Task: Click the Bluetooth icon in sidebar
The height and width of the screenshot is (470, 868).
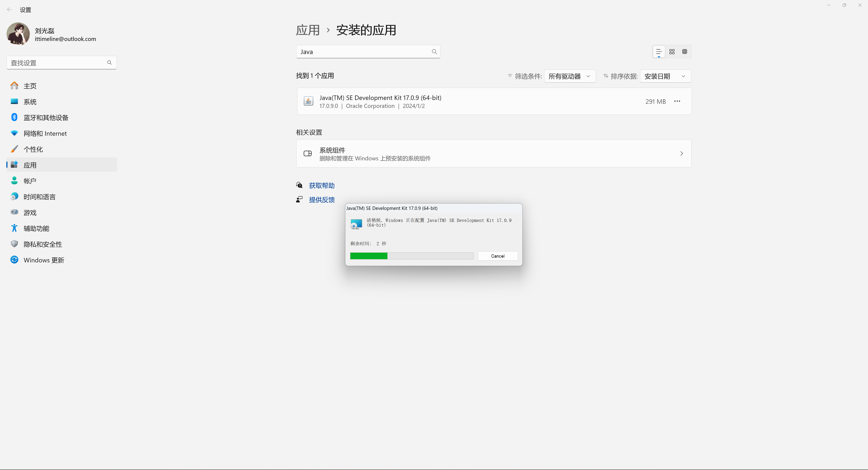Action: click(x=14, y=117)
